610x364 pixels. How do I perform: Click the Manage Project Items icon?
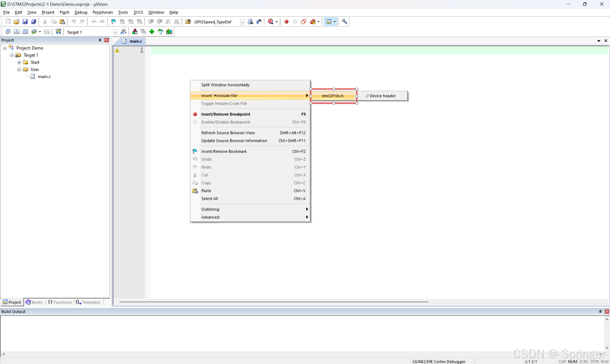pyautogui.click(x=135, y=32)
